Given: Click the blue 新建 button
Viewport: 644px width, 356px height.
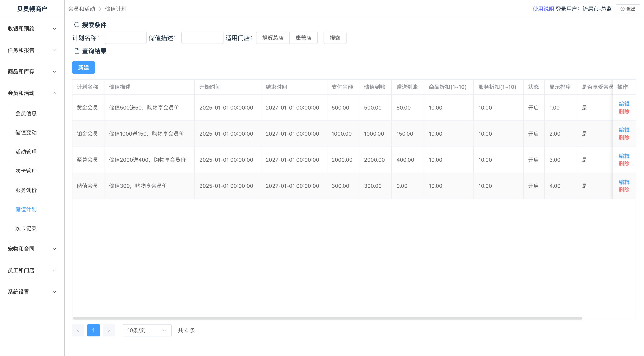Looking at the screenshot, I should 83,68.
